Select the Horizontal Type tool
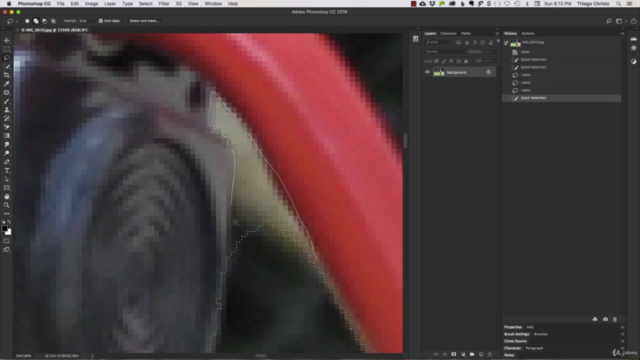The image size is (640, 360). tap(7, 171)
